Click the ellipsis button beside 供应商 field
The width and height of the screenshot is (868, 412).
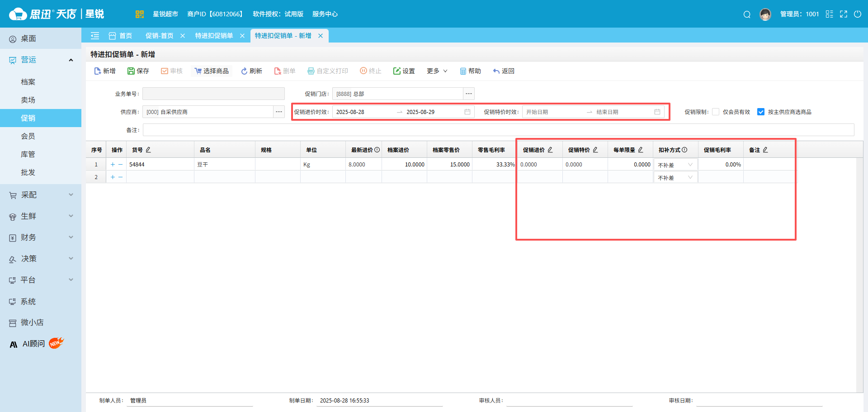279,112
